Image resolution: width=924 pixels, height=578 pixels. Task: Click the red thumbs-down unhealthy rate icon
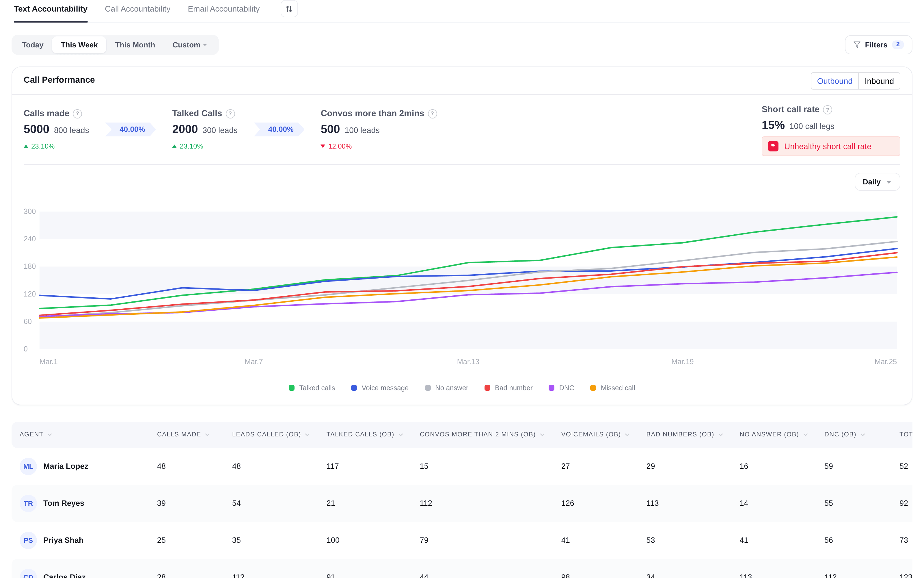(x=773, y=147)
